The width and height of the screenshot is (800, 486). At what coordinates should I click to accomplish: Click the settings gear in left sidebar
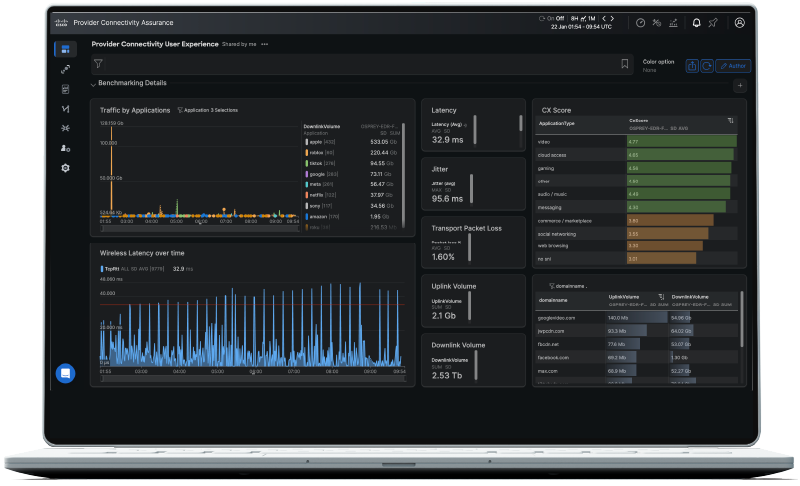[65, 168]
